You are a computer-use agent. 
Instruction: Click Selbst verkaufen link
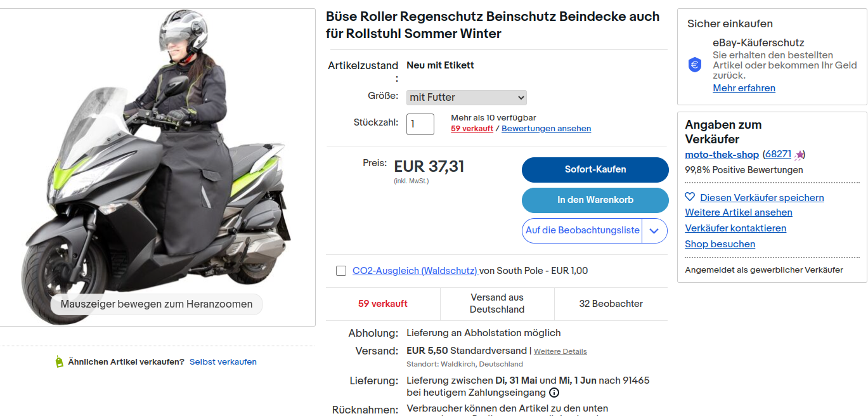click(223, 362)
